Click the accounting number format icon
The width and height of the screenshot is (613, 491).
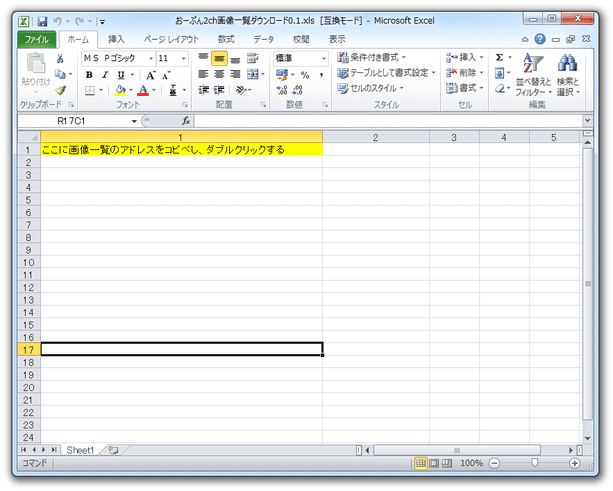coord(281,74)
